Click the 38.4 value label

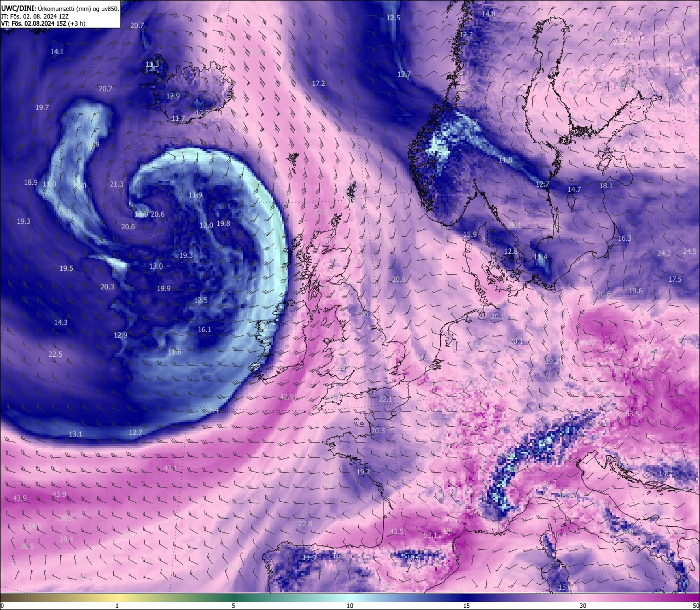pos(66,539)
